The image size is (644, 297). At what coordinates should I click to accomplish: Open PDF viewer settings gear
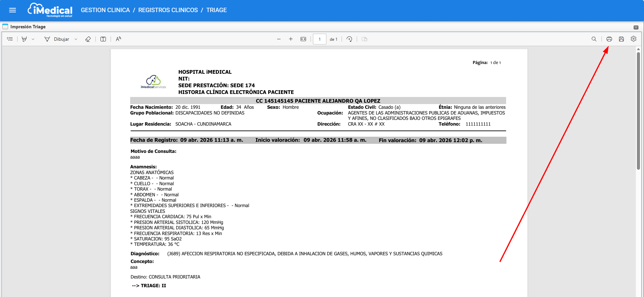[x=634, y=39]
